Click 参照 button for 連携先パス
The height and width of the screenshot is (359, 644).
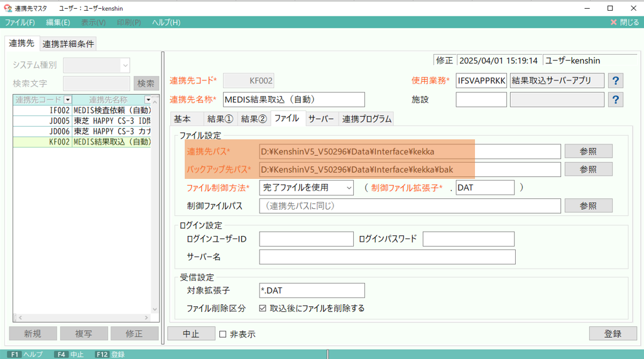pyautogui.click(x=587, y=151)
